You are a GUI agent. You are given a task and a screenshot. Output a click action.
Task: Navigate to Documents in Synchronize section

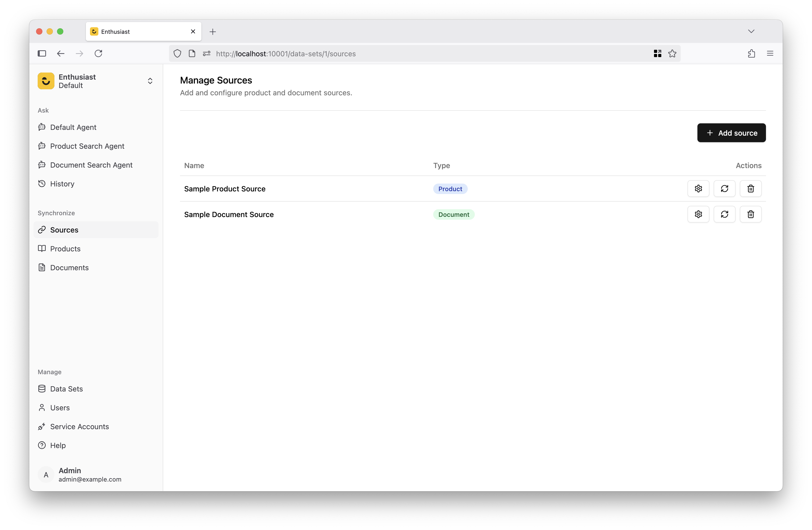[69, 267]
